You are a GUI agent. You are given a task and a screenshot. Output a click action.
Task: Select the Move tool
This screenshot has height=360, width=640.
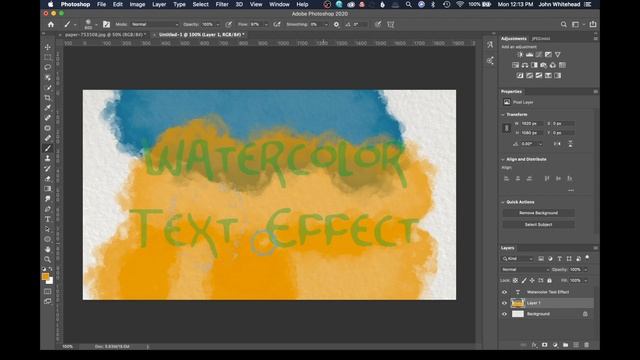coord(48,47)
